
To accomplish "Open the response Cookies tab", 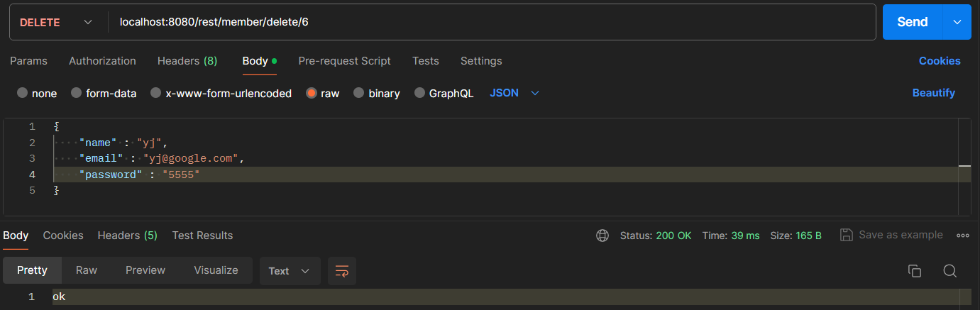I will [63, 236].
